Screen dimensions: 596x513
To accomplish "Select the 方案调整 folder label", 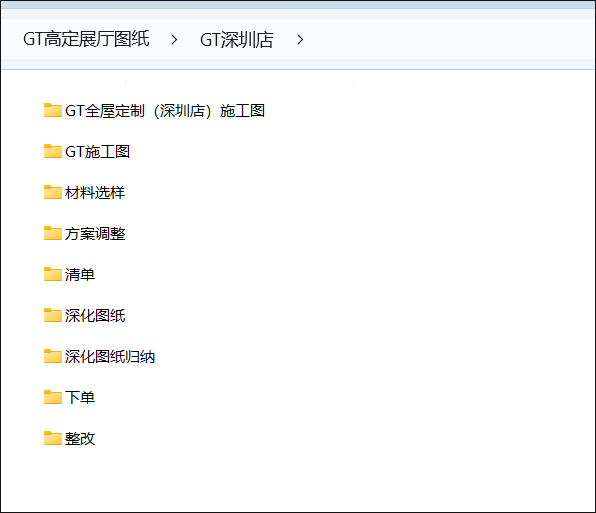I will pyautogui.click(x=95, y=234).
